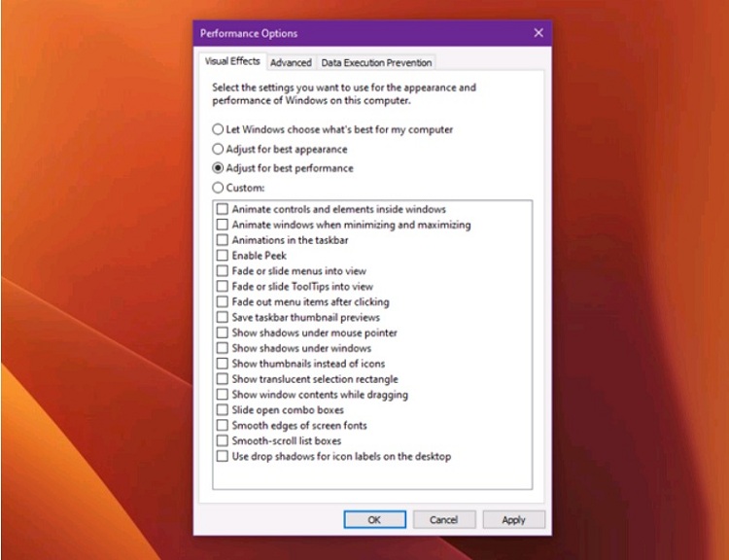Click the Apply button
This screenshot has width=729, height=560.
click(514, 519)
